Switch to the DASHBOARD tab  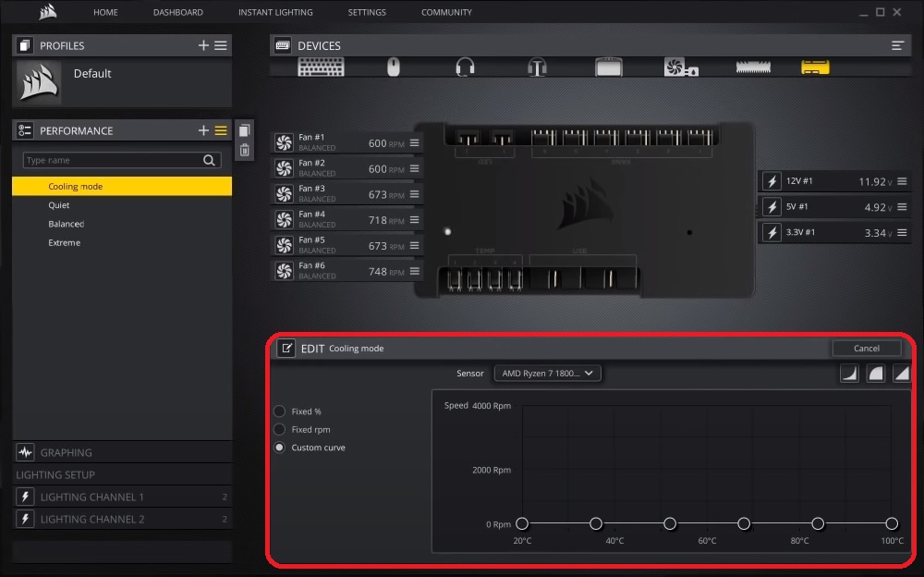pyautogui.click(x=177, y=12)
